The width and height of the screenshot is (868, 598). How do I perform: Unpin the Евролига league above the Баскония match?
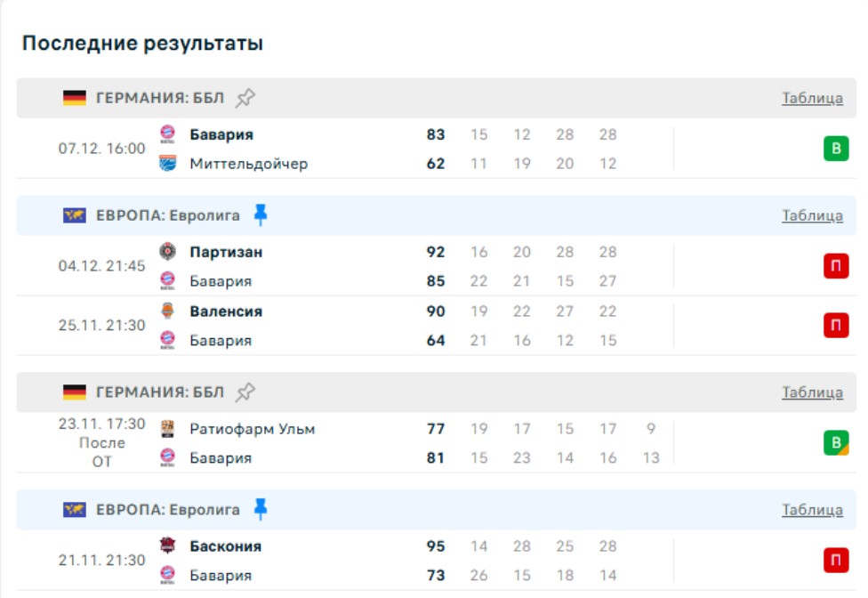(260, 509)
